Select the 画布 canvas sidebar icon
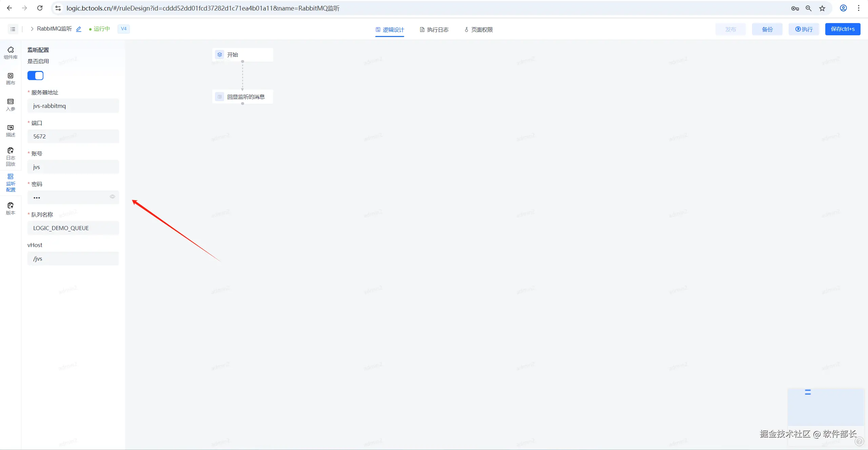Viewport: 868px width, 450px height. (11, 78)
